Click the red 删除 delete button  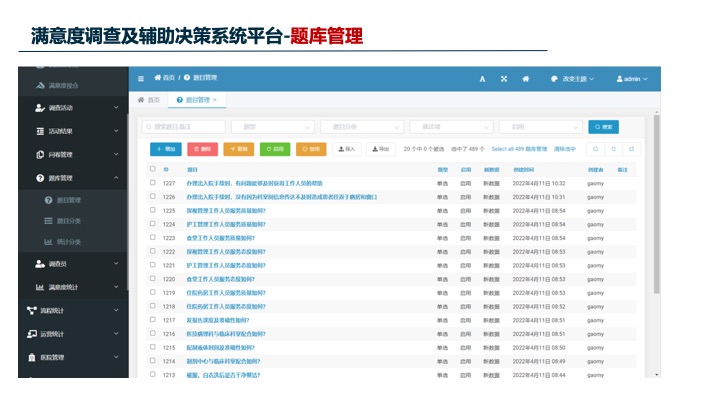pyautogui.click(x=201, y=149)
